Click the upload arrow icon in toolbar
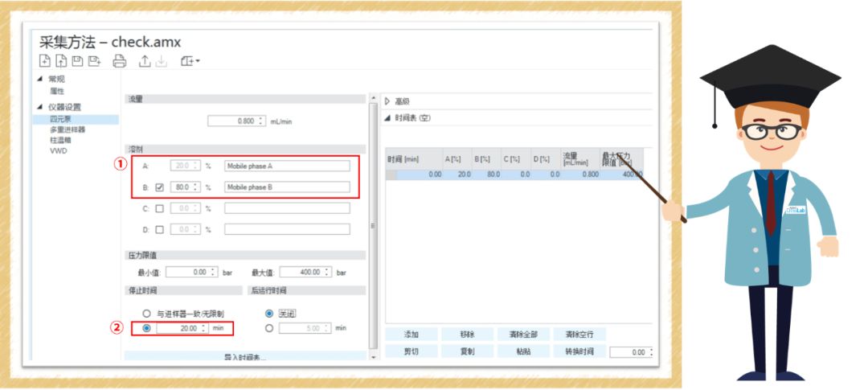 [x=145, y=61]
